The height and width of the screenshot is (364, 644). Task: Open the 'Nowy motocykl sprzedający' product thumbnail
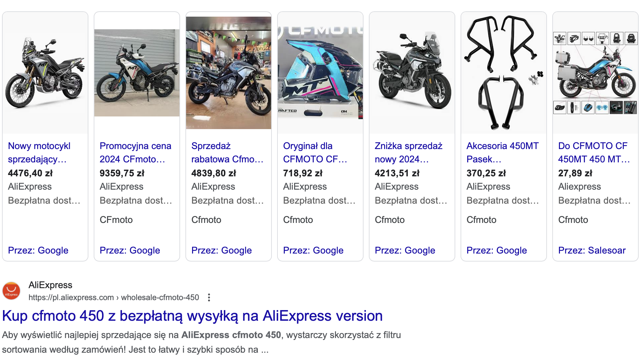45,73
